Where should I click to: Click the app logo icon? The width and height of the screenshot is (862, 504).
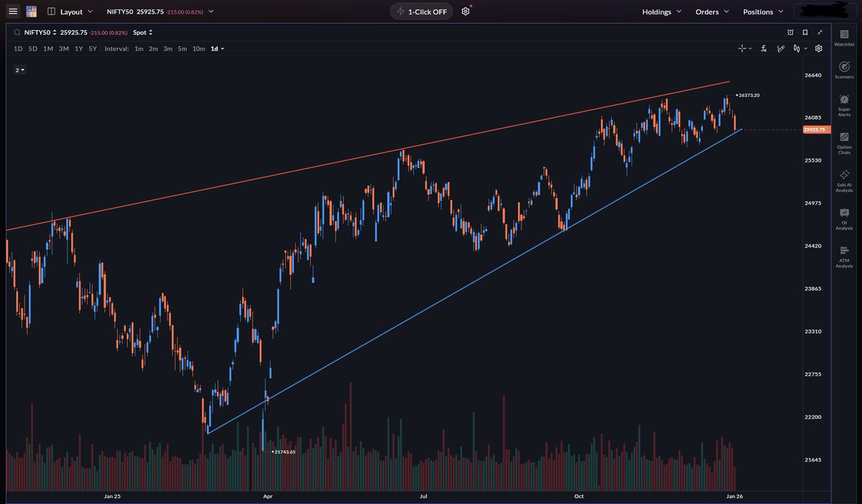coord(31,11)
